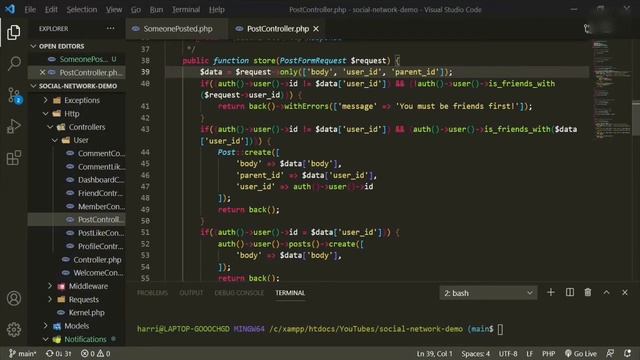This screenshot has height=360, width=640.
Task: Switch to the Debug Console tab
Action: click(x=239, y=293)
